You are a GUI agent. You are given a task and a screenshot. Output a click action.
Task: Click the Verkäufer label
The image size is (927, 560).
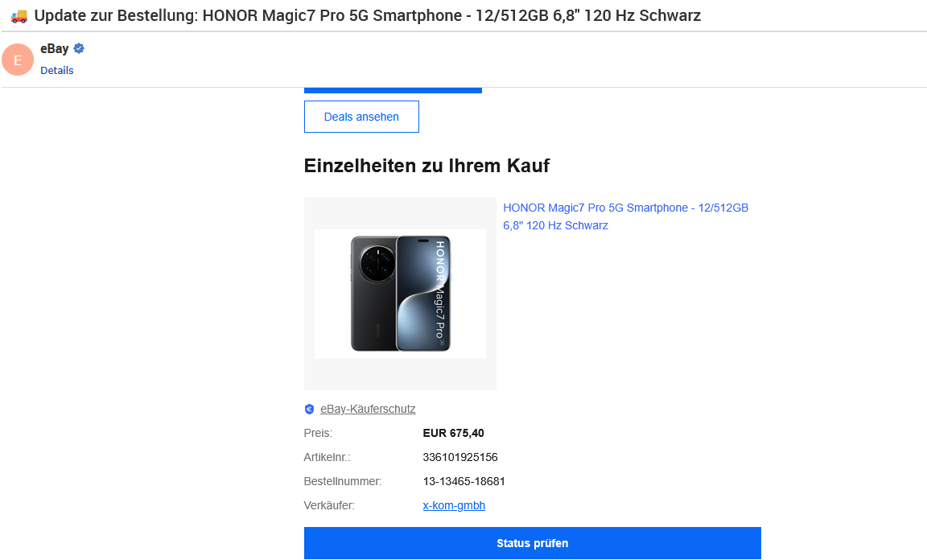click(x=329, y=505)
